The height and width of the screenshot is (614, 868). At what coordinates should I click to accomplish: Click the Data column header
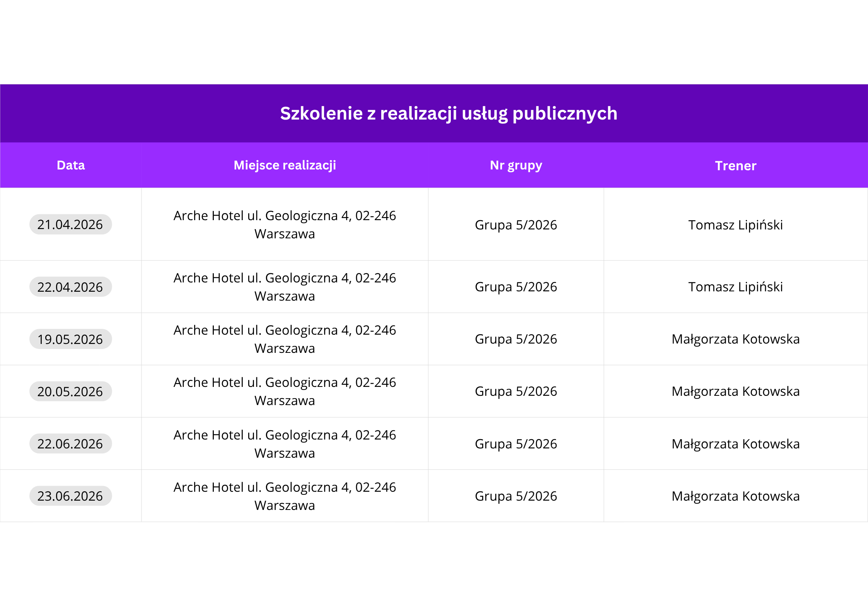click(71, 165)
